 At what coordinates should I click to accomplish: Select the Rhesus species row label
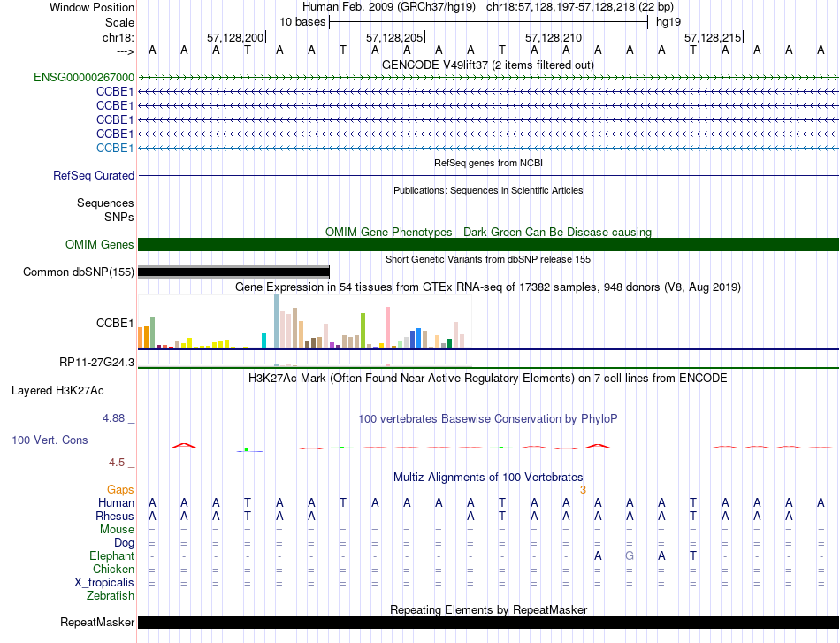point(115,517)
